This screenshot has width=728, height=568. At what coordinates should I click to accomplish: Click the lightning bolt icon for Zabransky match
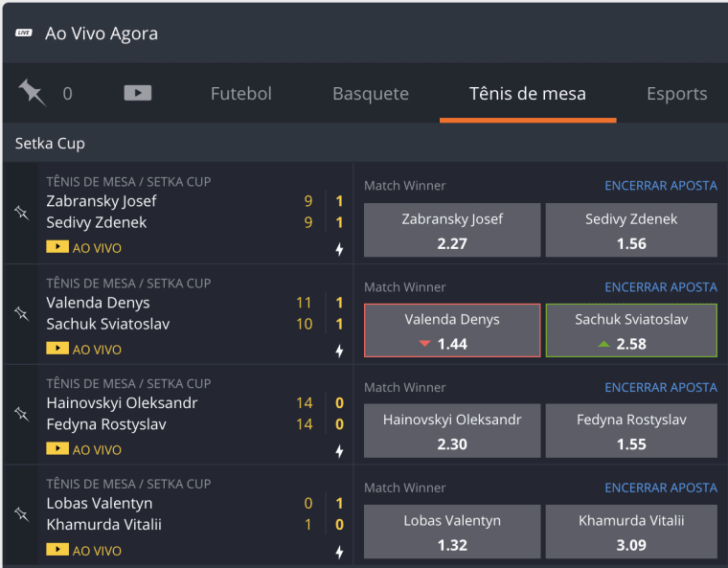pos(339,249)
